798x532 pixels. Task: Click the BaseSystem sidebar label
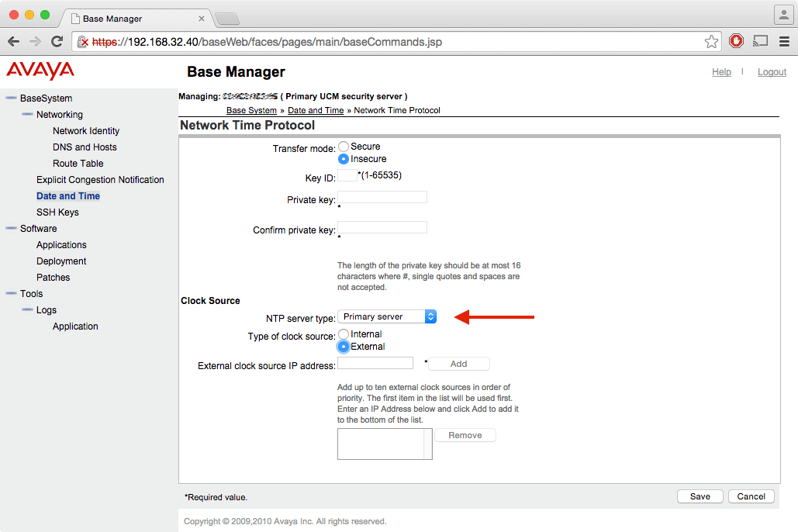pyautogui.click(x=47, y=98)
